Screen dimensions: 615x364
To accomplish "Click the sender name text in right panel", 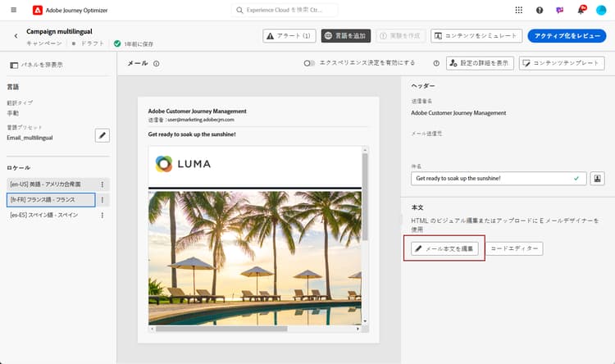I will click(x=458, y=113).
